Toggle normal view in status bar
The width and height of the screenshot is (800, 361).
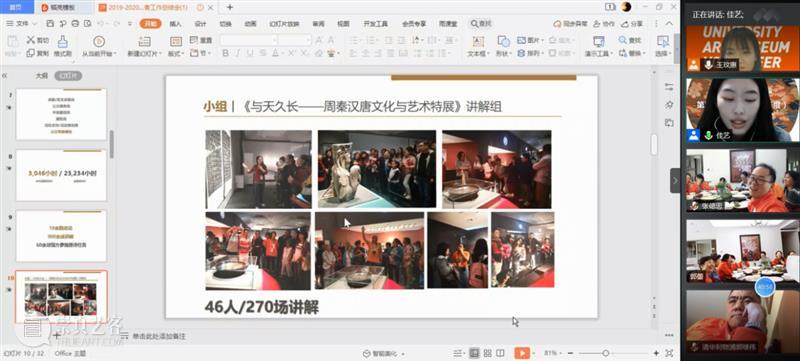tap(474, 353)
